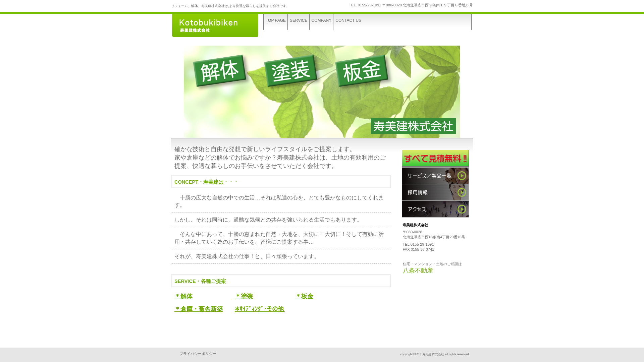Click the arrow icon on 採用情報
644x362 pixels.
[462, 192]
